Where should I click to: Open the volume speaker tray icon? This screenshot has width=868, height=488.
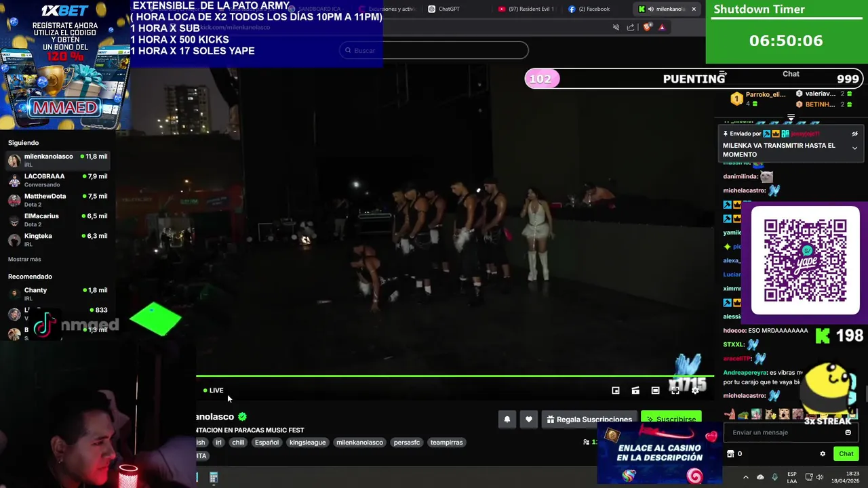coord(819,477)
